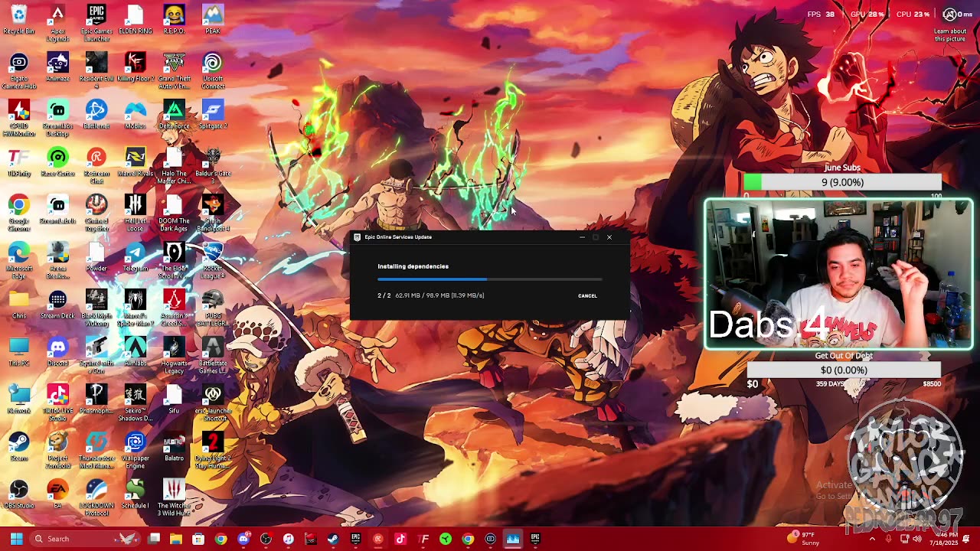Open Google Chrome desktop shortcut
This screenshot has width=980, height=551.
click(x=19, y=214)
